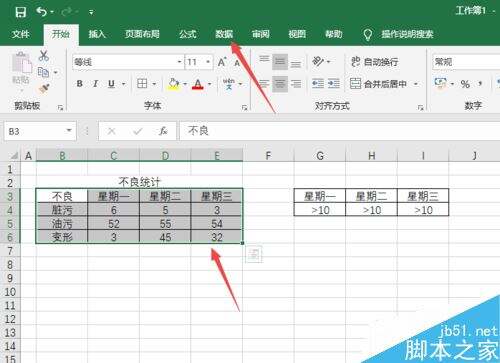
Task: Open the 页面布局 ribbon tab
Action: [x=142, y=34]
